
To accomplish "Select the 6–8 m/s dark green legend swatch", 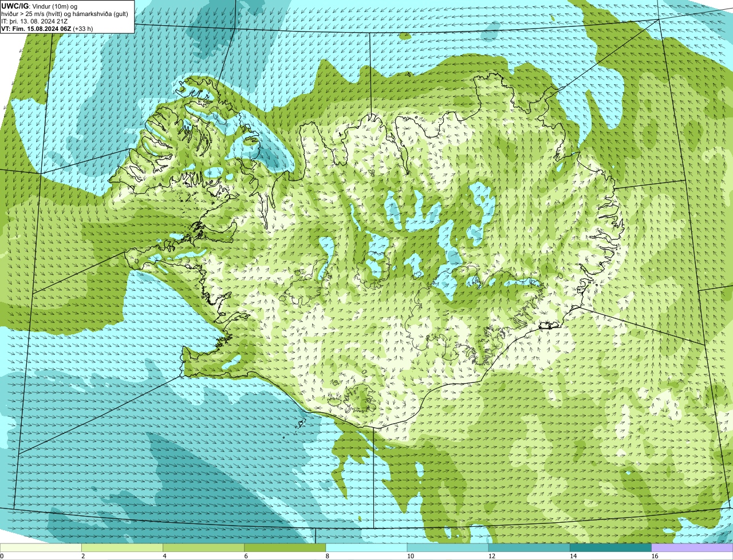I will pyautogui.click(x=285, y=547).
